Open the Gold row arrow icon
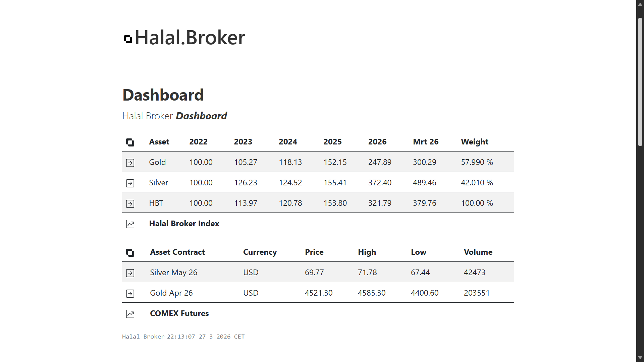 pyautogui.click(x=130, y=163)
